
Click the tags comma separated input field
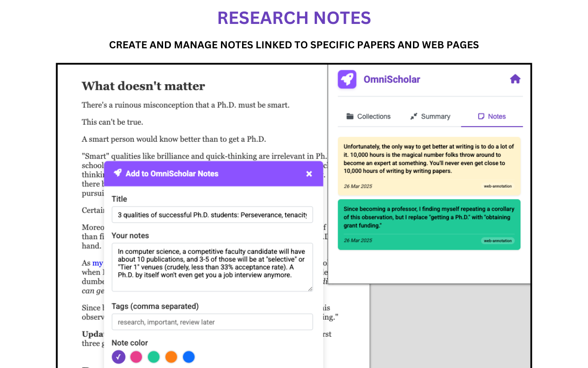pos(212,322)
